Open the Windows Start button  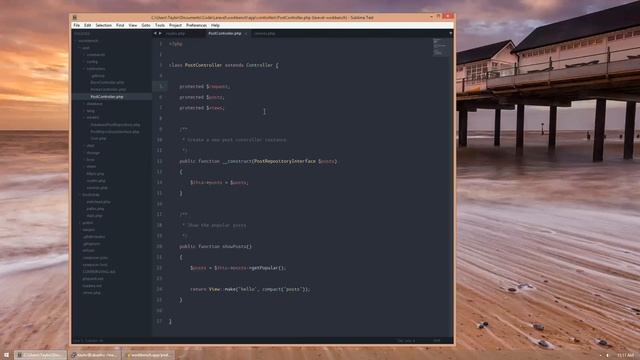pos(6,355)
